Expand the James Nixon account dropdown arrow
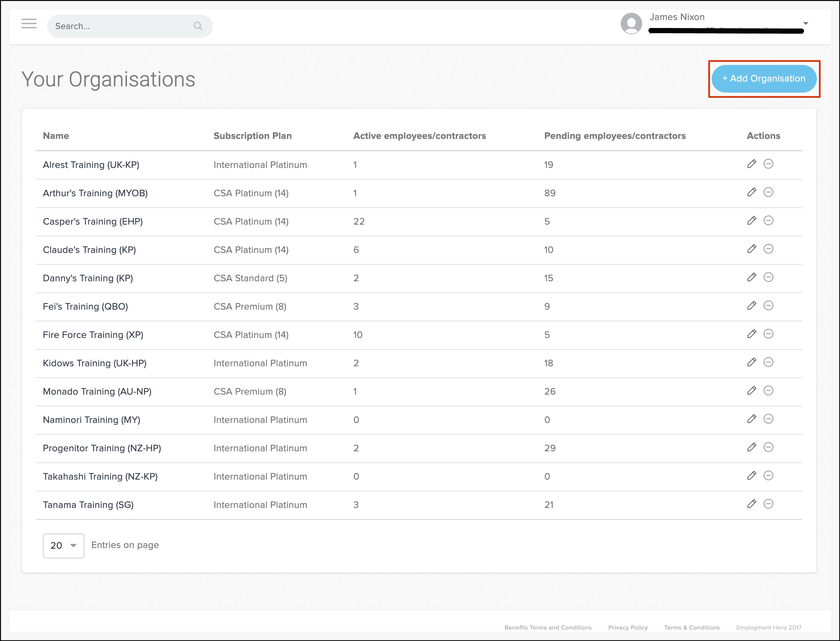Screen dimensions: 840x641 [x=806, y=23]
